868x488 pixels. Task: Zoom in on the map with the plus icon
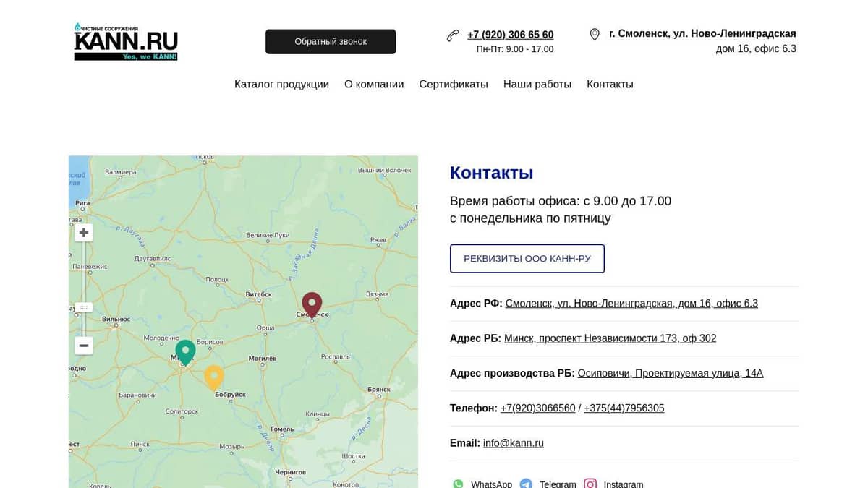[x=83, y=232]
